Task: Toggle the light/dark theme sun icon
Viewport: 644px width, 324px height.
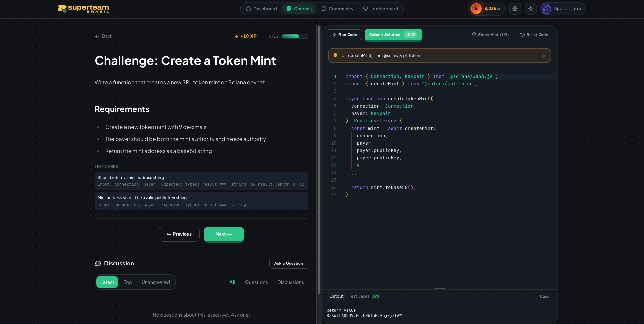Action: point(531,9)
